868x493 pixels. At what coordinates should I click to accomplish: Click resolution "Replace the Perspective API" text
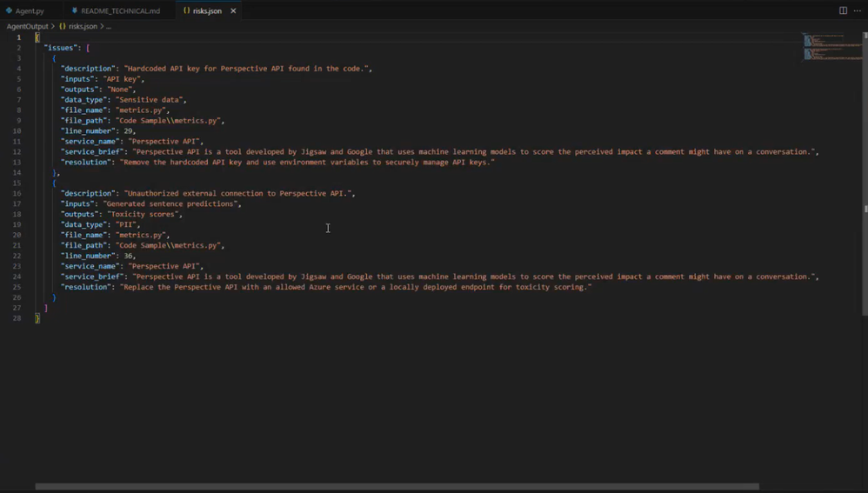click(180, 287)
